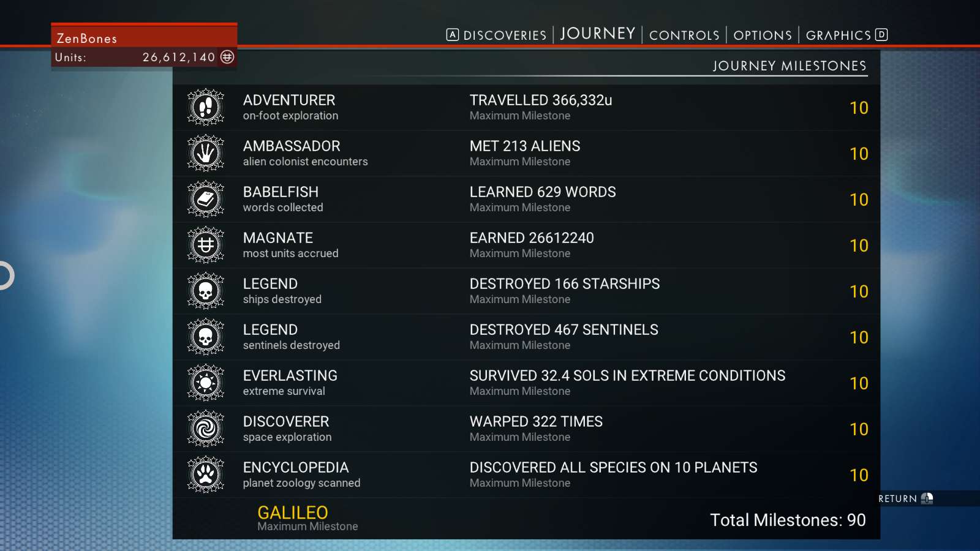Switch to the Controls tab
This screenshot has height=551, width=980.
pos(684,36)
